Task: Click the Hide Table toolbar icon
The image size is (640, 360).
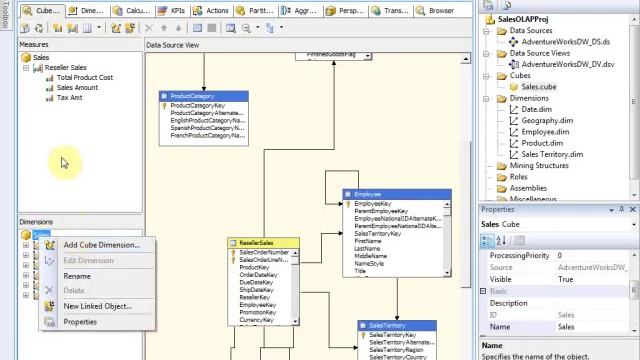Action: 212,28
